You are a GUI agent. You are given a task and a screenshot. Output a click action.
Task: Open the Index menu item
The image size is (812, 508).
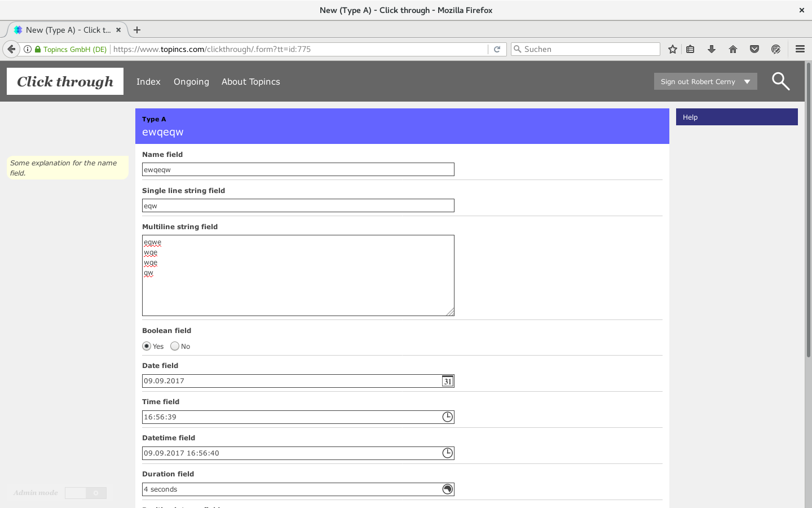tap(148, 82)
